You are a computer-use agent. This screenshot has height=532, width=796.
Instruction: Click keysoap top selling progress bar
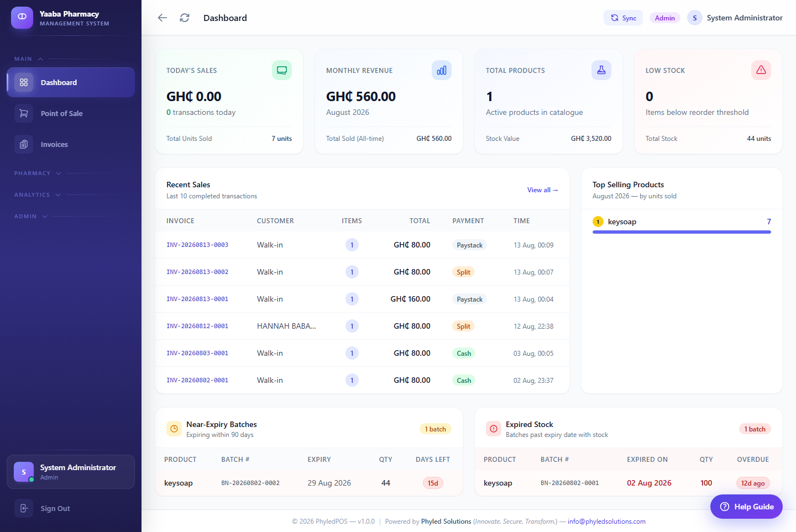coord(682,232)
